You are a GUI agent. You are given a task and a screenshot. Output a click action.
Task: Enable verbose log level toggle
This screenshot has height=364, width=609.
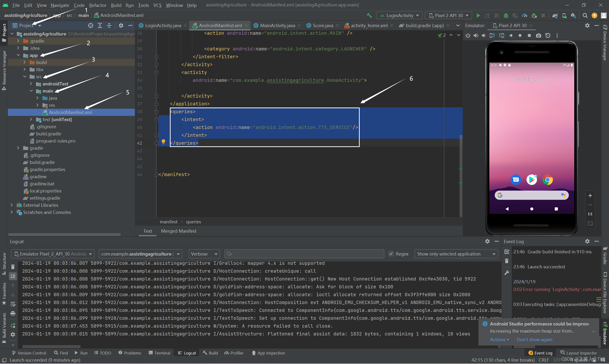[204, 254]
